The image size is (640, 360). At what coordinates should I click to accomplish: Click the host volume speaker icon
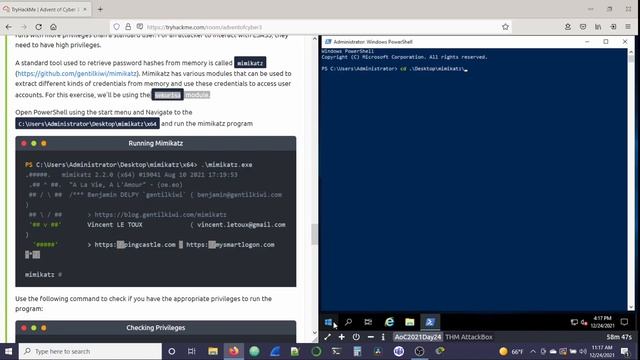[x=583, y=351]
